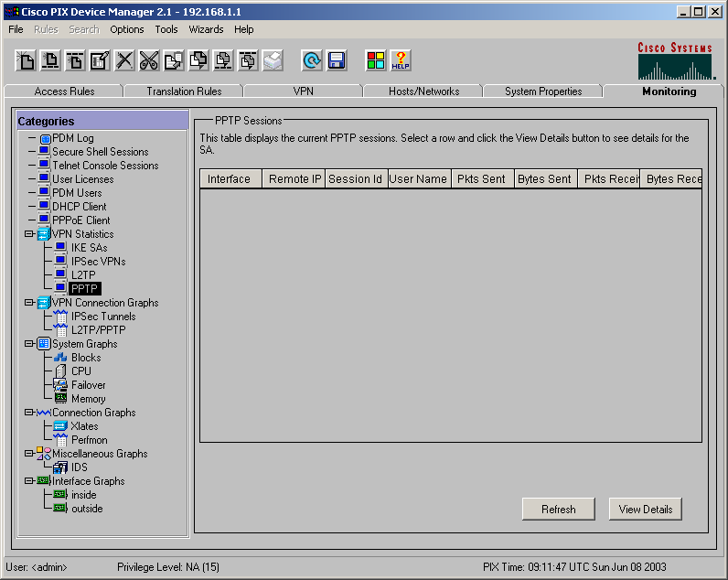This screenshot has height=580, width=728.
Task: Open the Help menu
Action: 244,29
